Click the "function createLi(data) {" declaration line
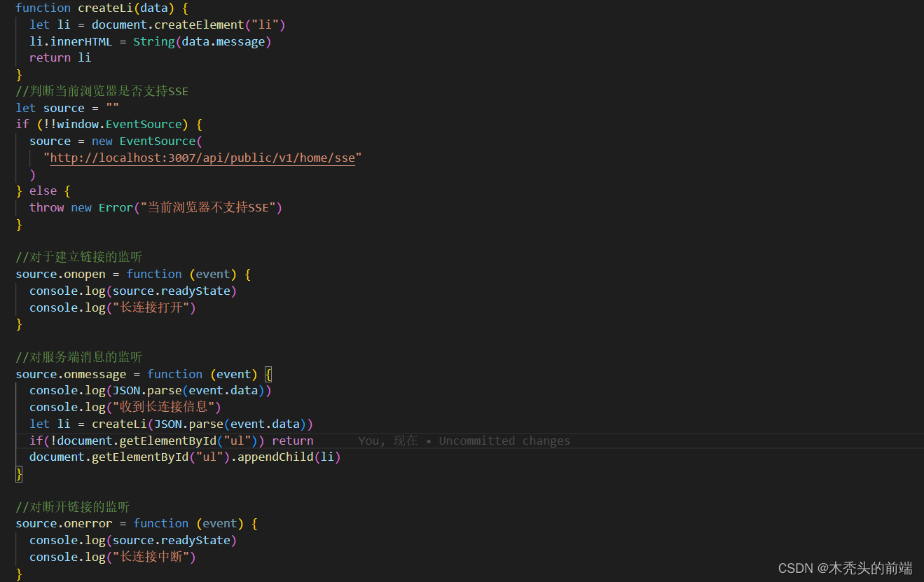924x582 pixels. pyautogui.click(x=102, y=8)
